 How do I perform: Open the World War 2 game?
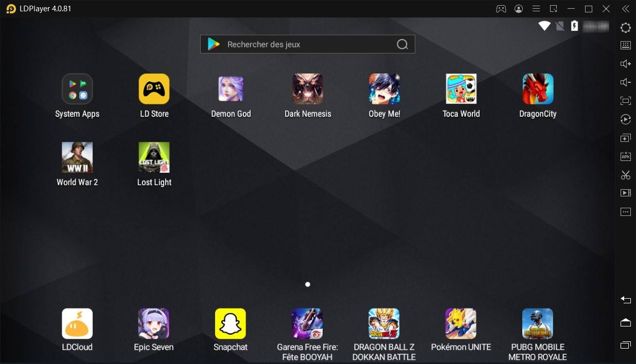[x=77, y=157]
